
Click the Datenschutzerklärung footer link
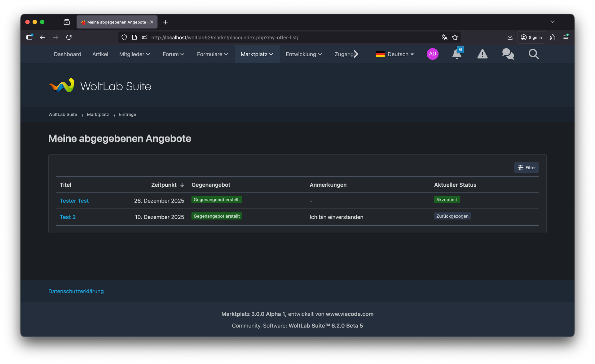[76, 291]
